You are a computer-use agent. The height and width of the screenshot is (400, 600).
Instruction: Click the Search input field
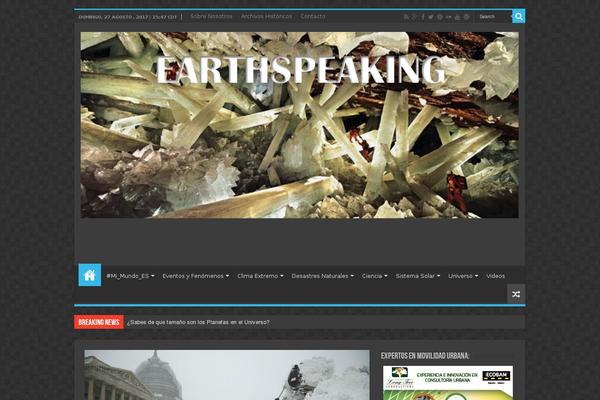(494, 16)
